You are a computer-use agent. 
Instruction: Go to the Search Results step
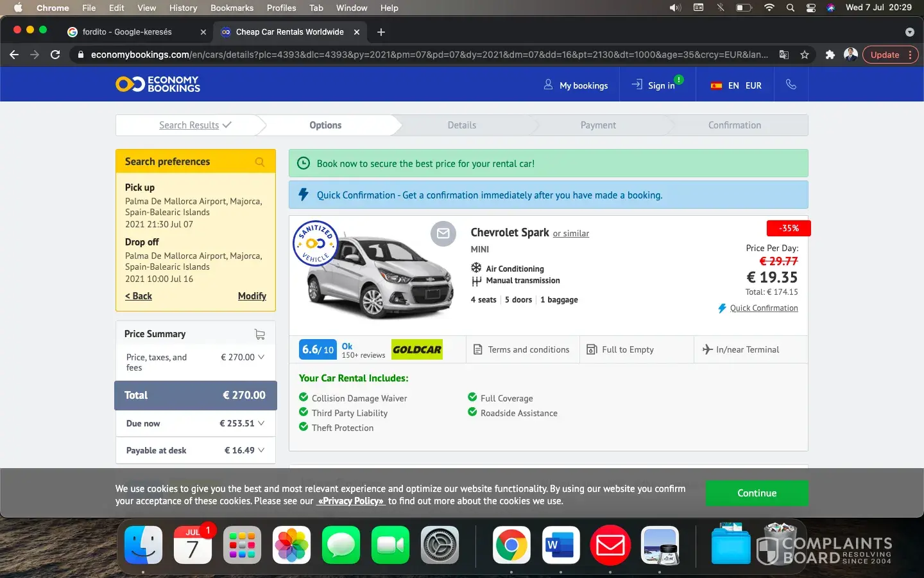pos(189,125)
